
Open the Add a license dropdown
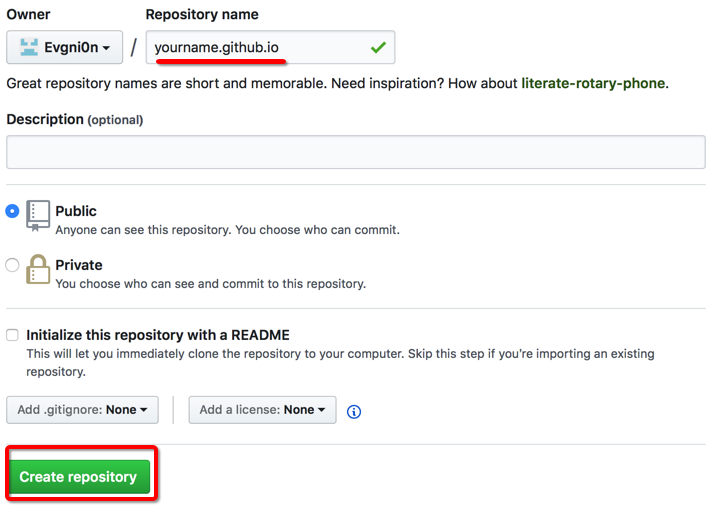pos(262,410)
